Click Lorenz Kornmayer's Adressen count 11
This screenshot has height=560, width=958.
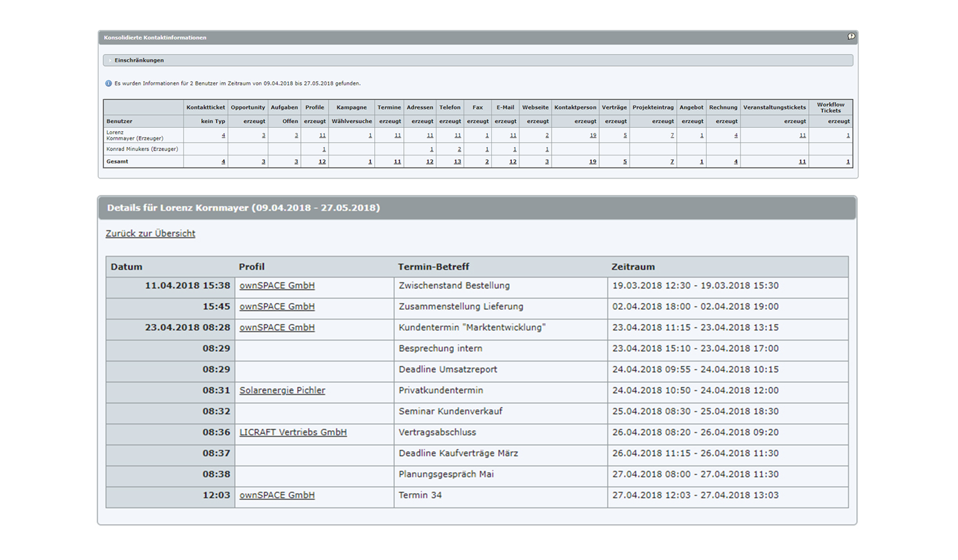[x=430, y=135]
